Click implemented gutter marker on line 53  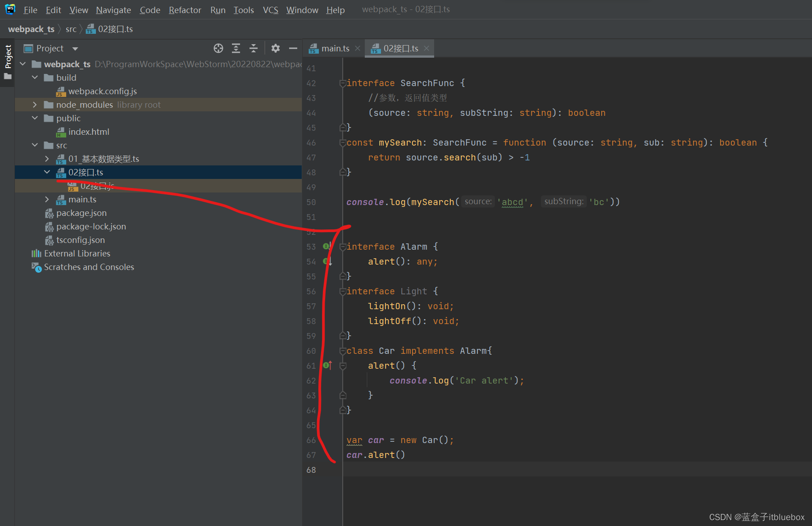pos(327,247)
